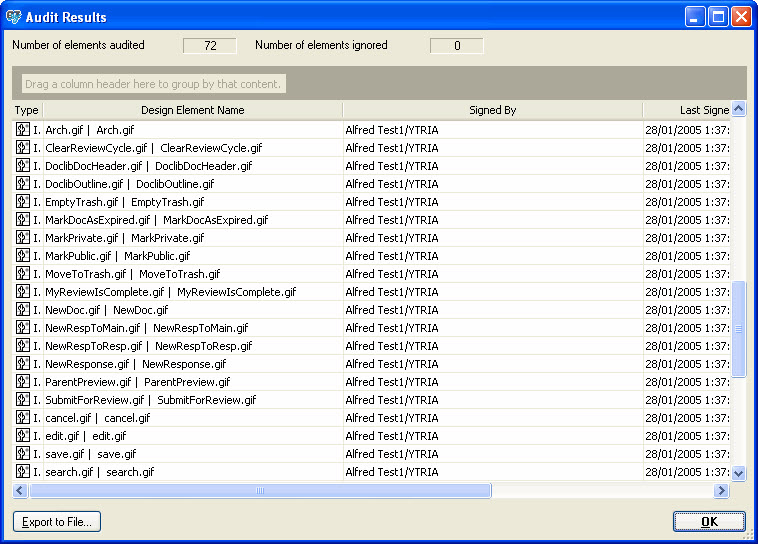Select the icon for NewDoc.gif

[22, 310]
